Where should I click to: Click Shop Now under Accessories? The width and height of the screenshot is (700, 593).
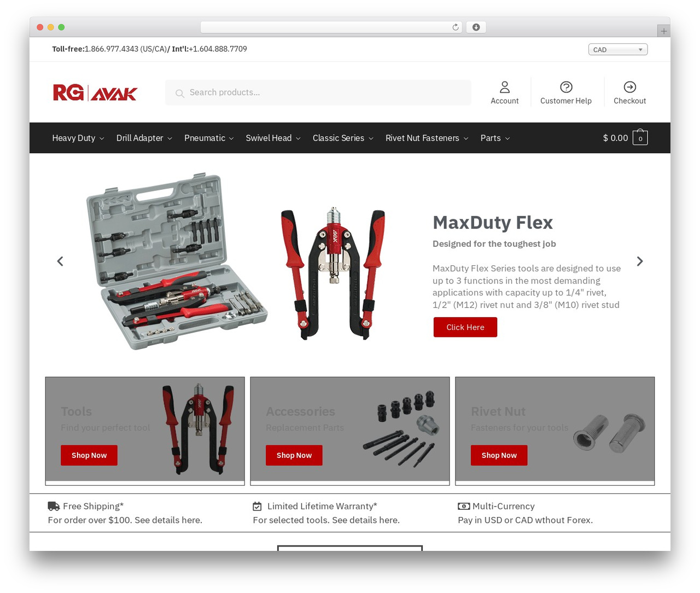tap(294, 455)
